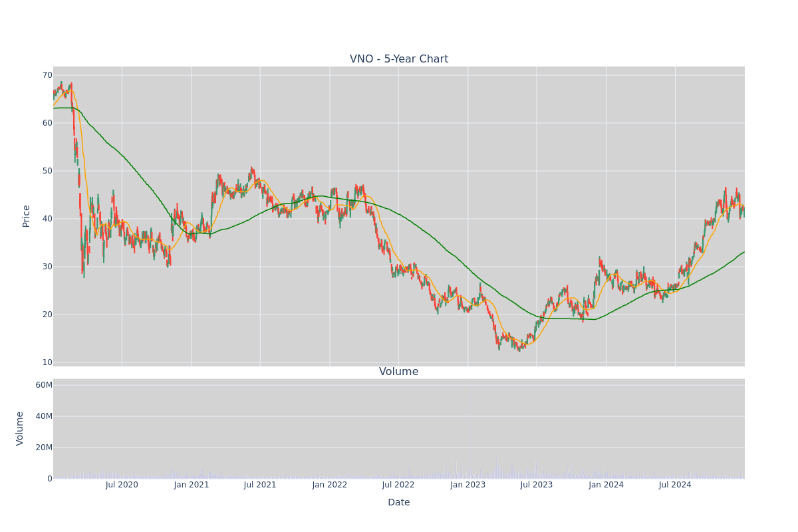The width and height of the screenshot is (798, 532).
Task: Select the 40M volume tick label
Action: point(44,416)
